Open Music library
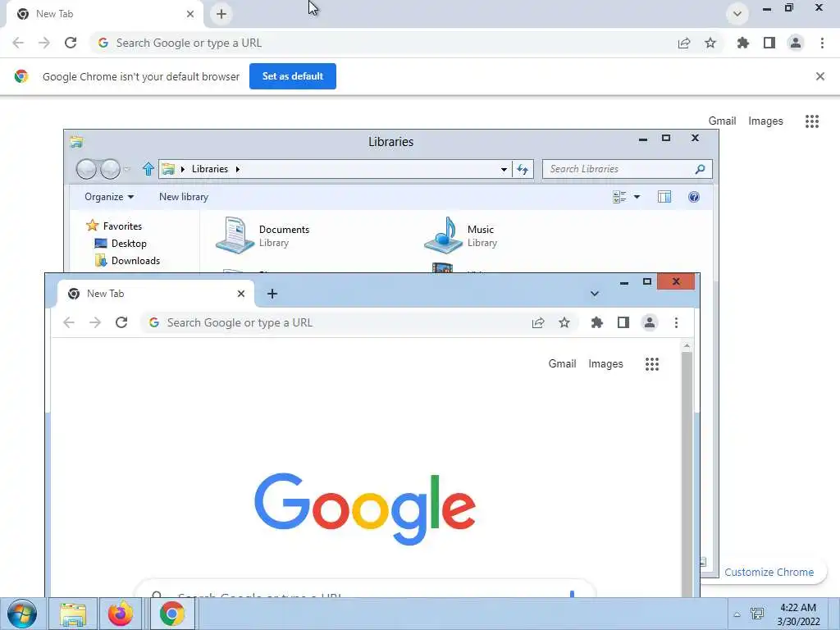The width and height of the screenshot is (840, 630). tap(461, 235)
